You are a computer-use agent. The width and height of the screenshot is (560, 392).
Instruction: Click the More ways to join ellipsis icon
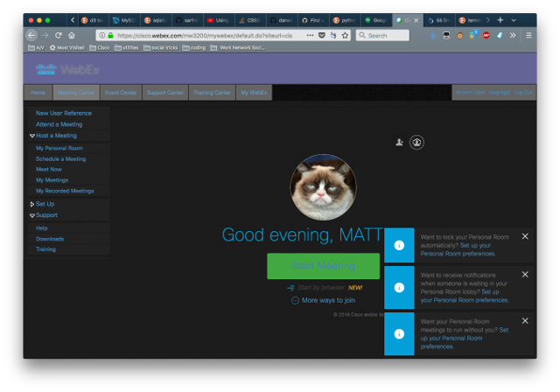point(295,301)
